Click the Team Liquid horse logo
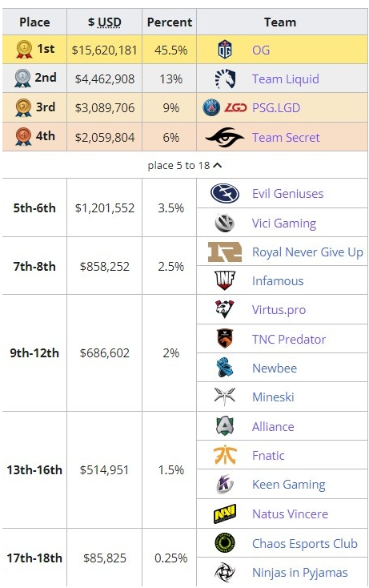 coord(225,79)
